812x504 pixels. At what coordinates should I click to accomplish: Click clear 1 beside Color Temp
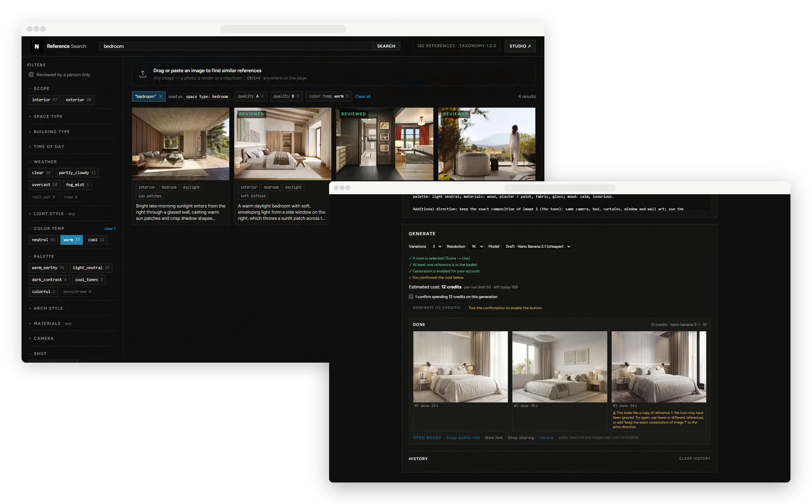pyautogui.click(x=110, y=228)
